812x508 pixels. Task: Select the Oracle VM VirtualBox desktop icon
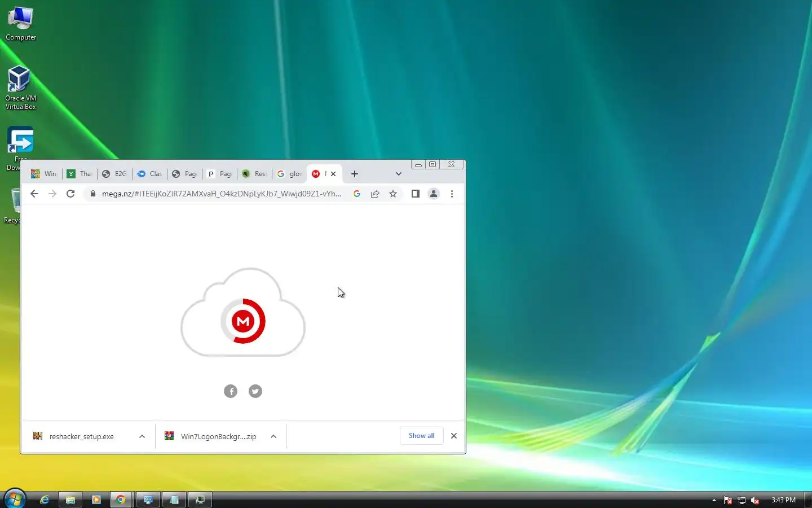coord(20,88)
